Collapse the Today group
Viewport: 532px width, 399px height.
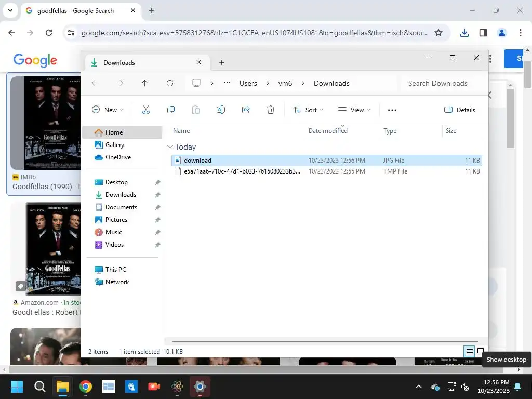[170, 147]
